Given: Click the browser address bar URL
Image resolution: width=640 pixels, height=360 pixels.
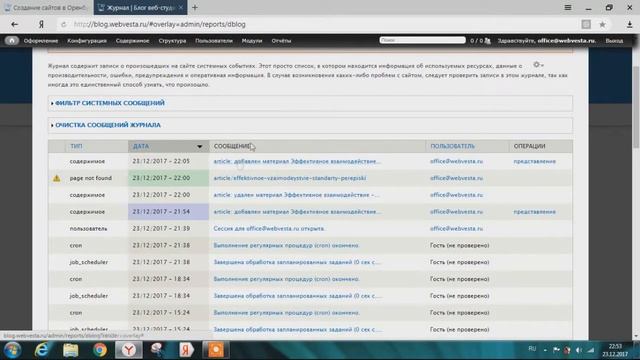Looking at the screenshot, I should pyautogui.click(x=160, y=24).
